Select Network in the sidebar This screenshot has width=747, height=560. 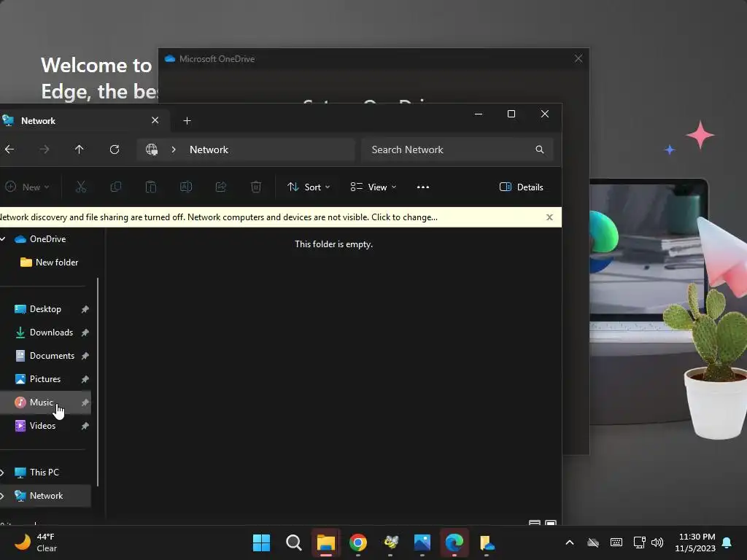pyautogui.click(x=45, y=496)
